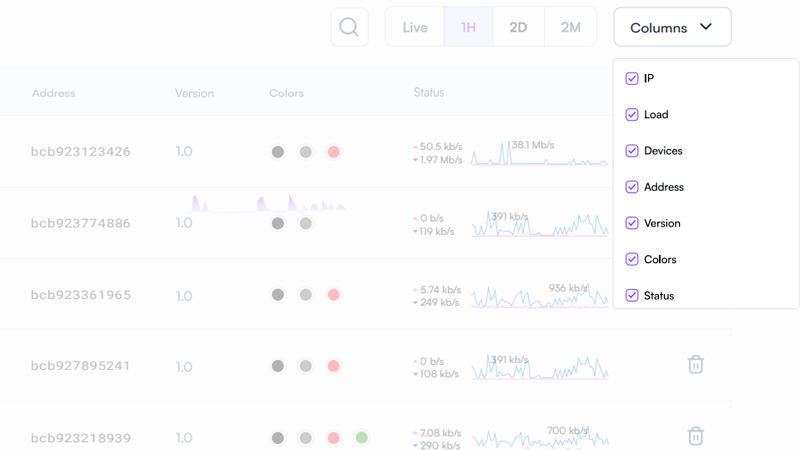Sort by the Address column header
Screen dimensions: 800x450
(53, 93)
